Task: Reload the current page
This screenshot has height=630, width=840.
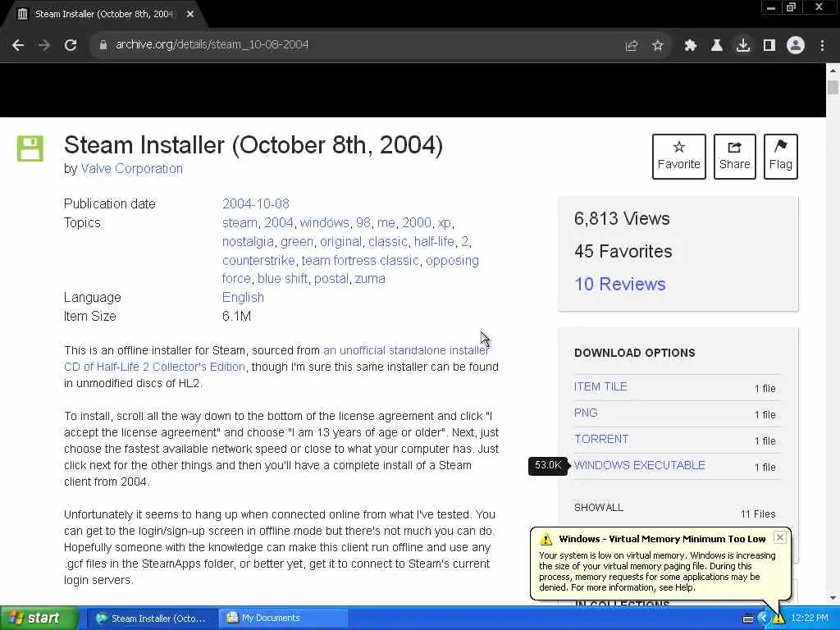Action: 71,45
